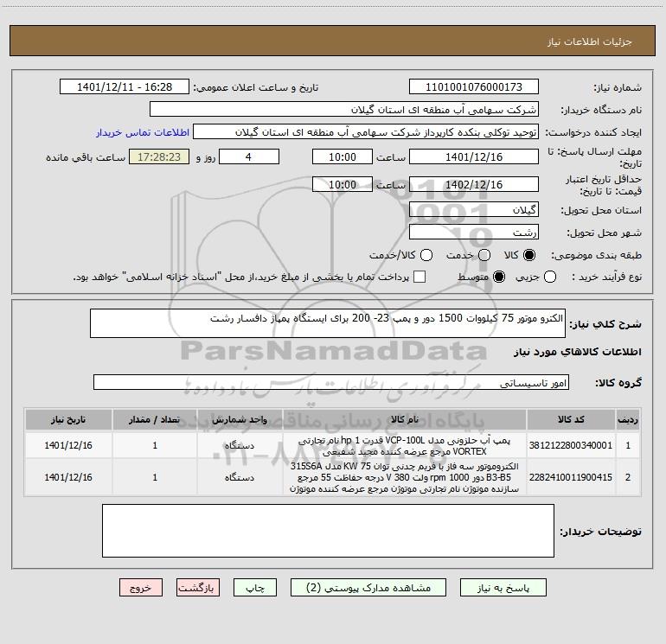Open مشاهده مدارک پیوستی (2) button

click(368, 588)
